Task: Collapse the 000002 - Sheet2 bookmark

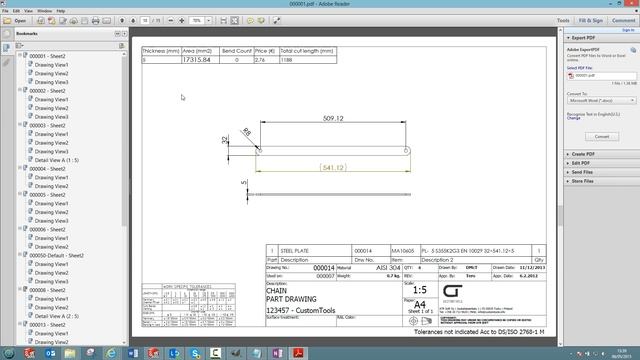Action: click(20, 90)
